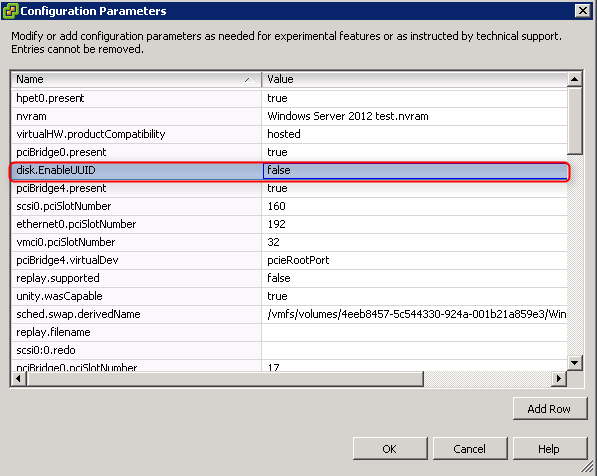
Task: Click the empty value cell of replay.filename
Action: pyautogui.click(x=415, y=332)
